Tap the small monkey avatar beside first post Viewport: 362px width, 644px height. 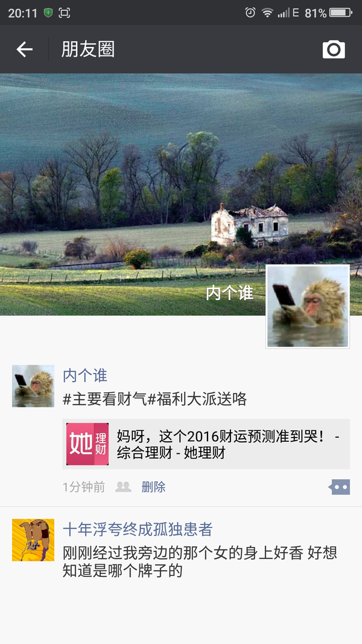[x=33, y=386]
